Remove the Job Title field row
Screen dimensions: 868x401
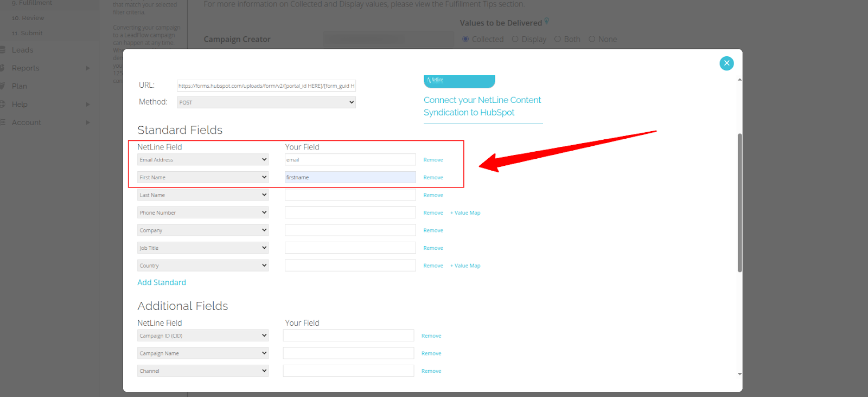(433, 248)
